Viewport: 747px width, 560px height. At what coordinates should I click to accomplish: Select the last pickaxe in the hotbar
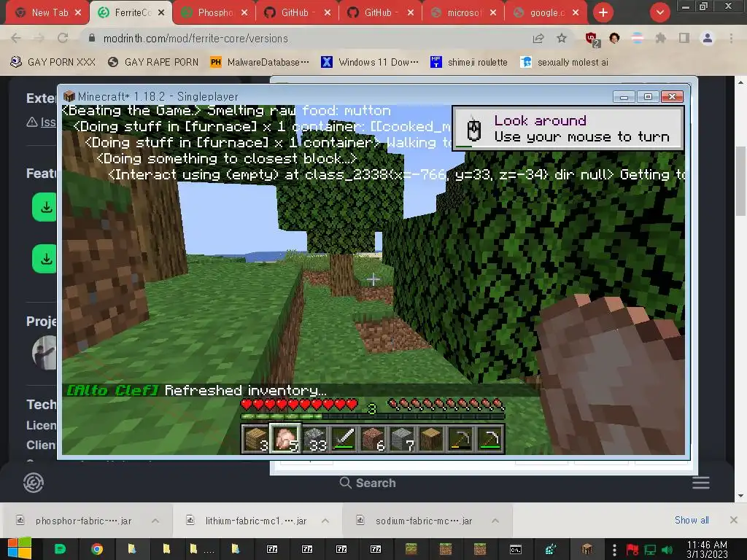(x=489, y=438)
